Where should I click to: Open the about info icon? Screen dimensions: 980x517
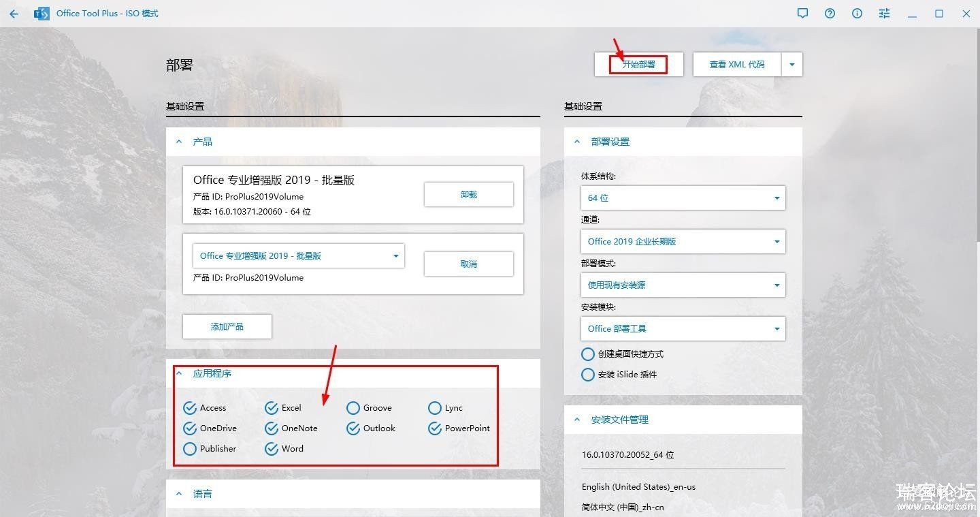(x=857, y=14)
